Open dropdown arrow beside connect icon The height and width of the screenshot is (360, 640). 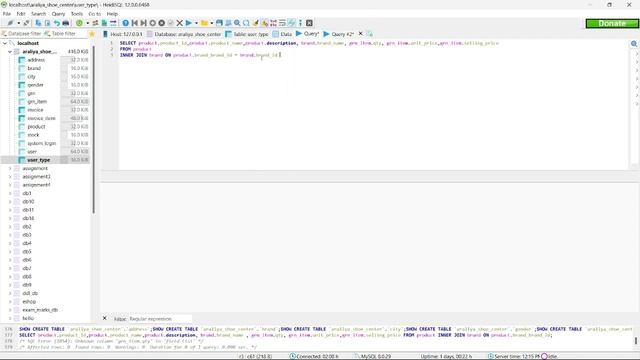(19, 23)
